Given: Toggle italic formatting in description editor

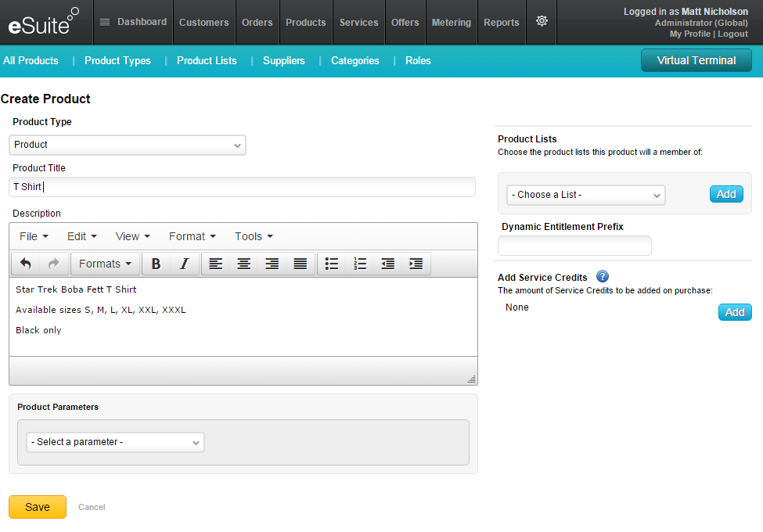Looking at the screenshot, I should tap(184, 264).
